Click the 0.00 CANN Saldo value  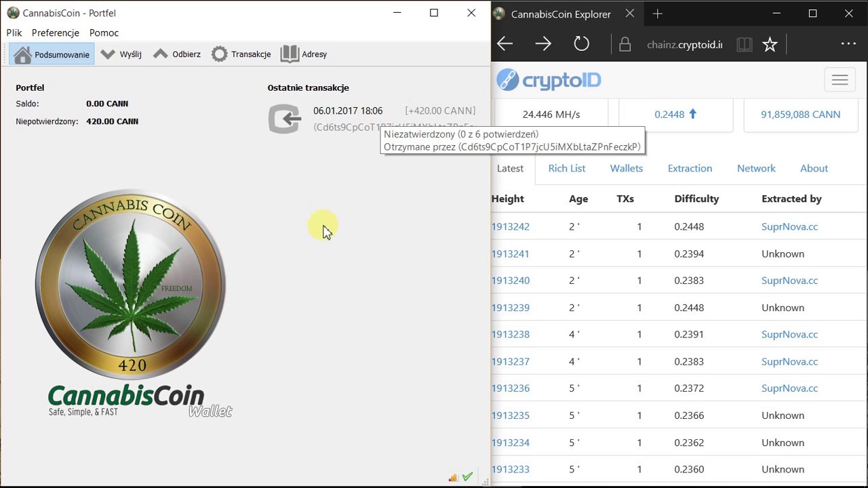click(x=107, y=104)
